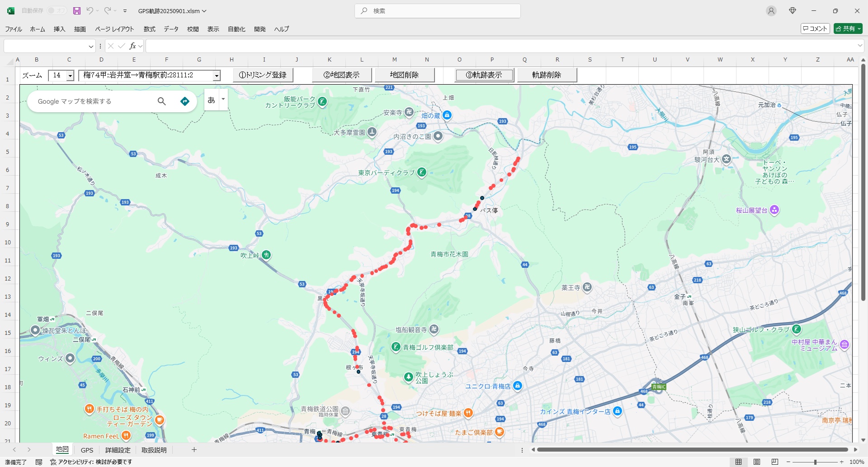Switch to the 挿入 ribbon tab
Image resolution: width=868 pixels, height=467 pixels.
tap(59, 29)
